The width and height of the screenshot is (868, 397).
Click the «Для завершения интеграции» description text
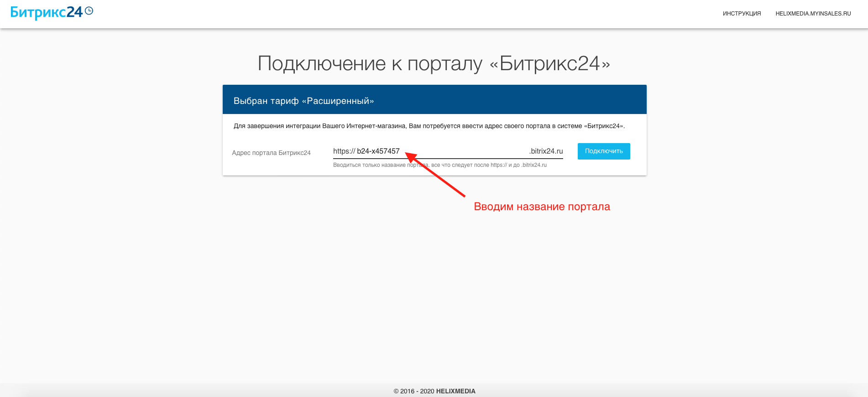pyautogui.click(x=429, y=126)
